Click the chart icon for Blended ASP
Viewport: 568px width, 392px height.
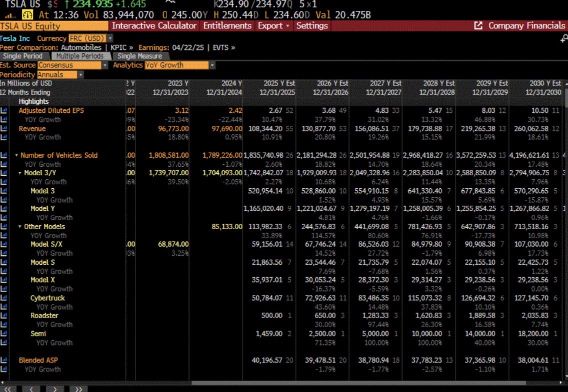[x=4, y=360]
